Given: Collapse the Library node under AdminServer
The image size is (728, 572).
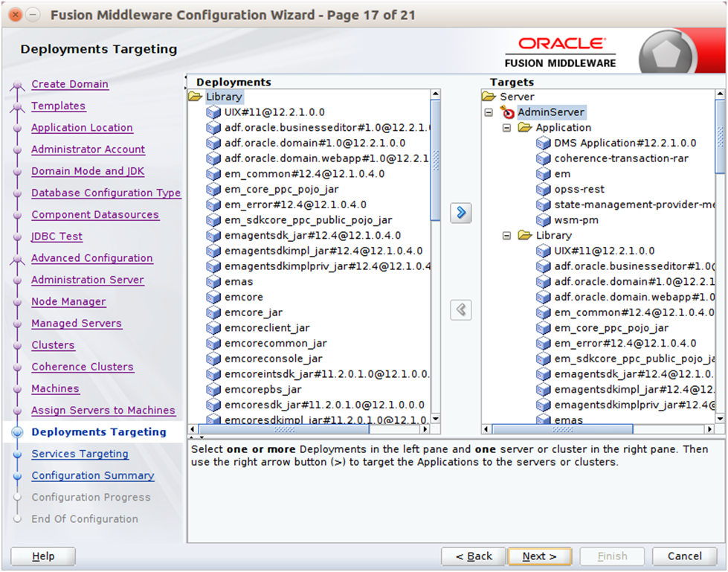Looking at the screenshot, I should tap(507, 236).
